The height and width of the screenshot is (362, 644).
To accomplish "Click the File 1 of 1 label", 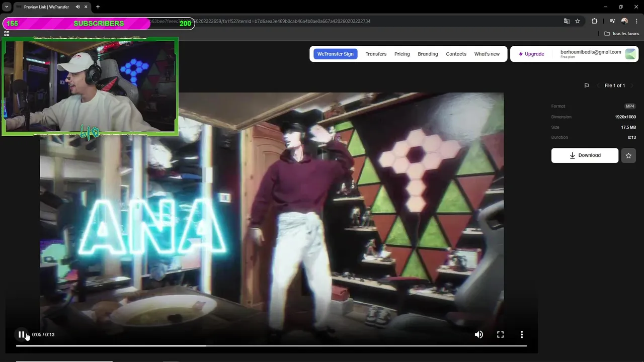I will click(615, 85).
